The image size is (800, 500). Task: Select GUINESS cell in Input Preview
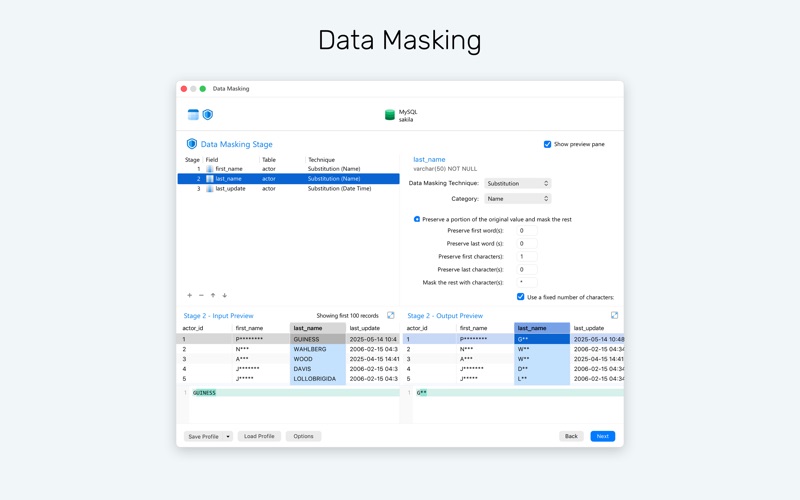click(317, 339)
